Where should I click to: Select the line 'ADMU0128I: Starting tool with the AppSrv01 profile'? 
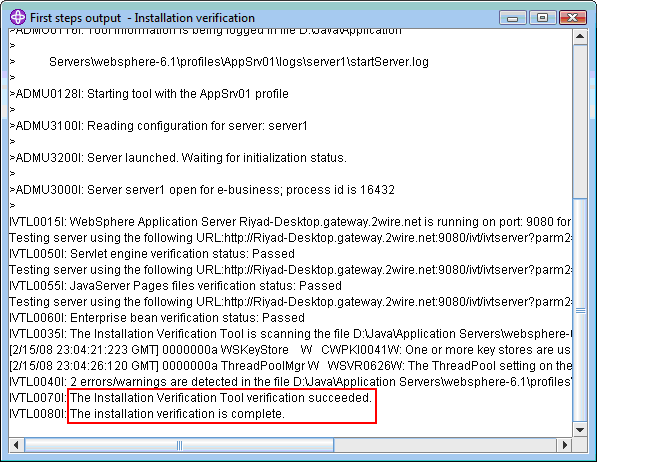click(x=149, y=94)
